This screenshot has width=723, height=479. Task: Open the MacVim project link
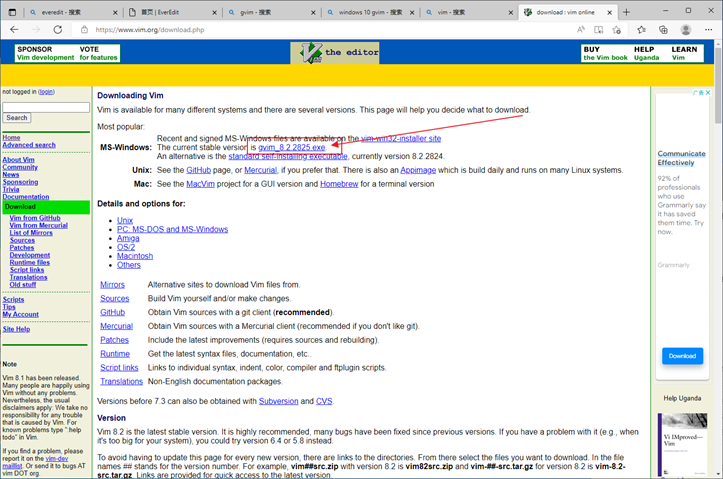point(201,184)
